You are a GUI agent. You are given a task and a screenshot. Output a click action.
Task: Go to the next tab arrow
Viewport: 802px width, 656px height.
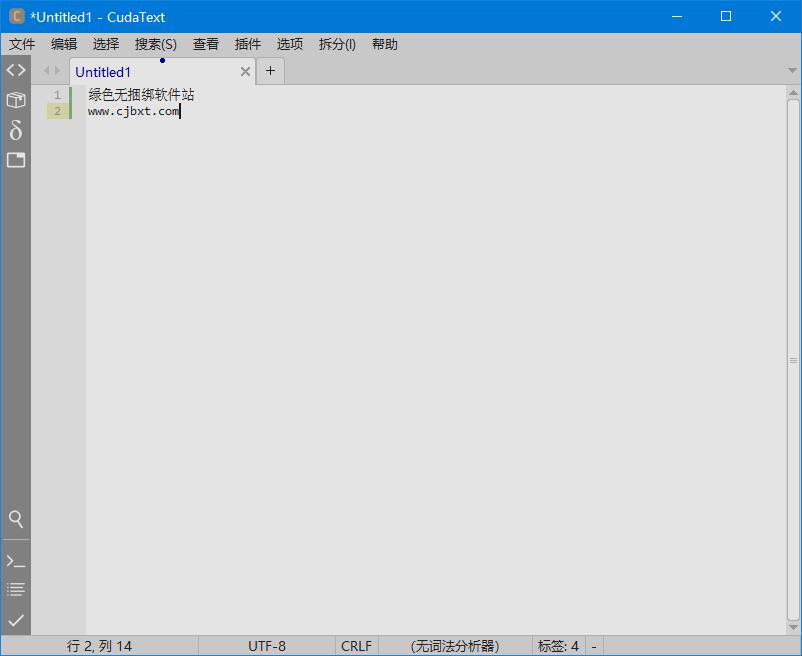57,71
